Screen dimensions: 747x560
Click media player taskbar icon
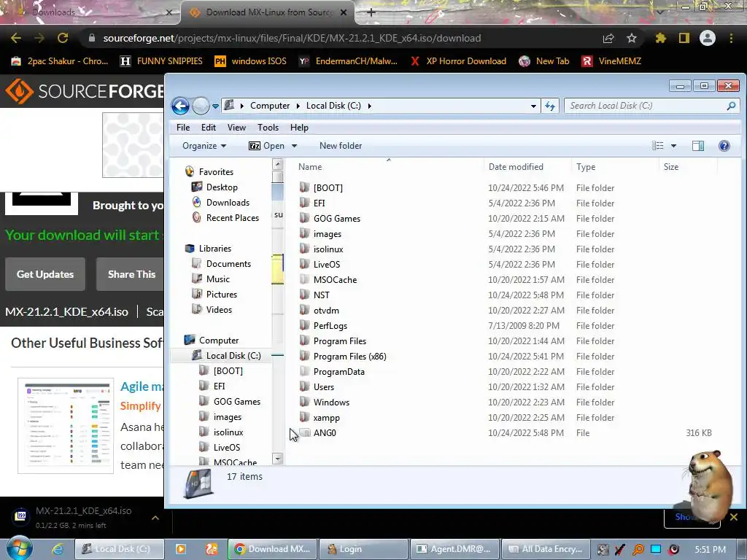(181, 549)
